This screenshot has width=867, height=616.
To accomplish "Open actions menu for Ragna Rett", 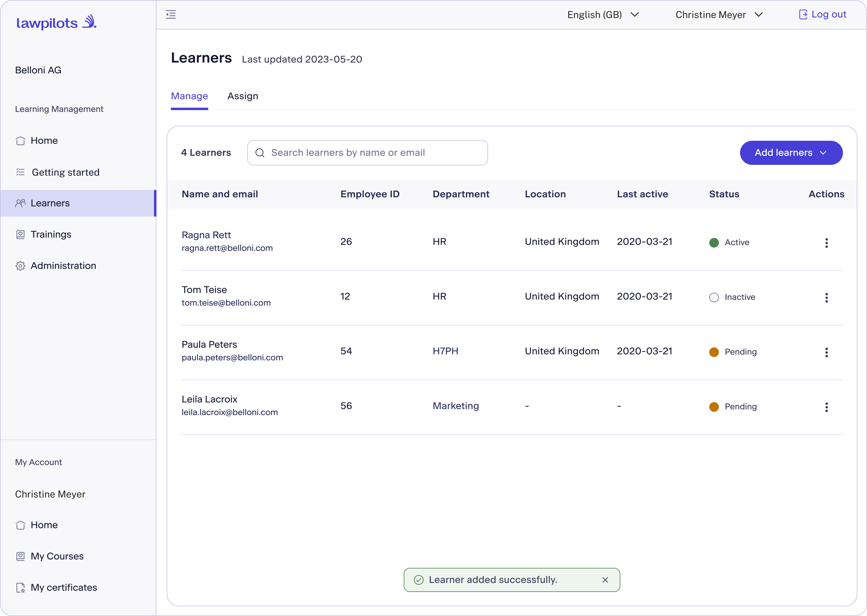I will coord(826,243).
